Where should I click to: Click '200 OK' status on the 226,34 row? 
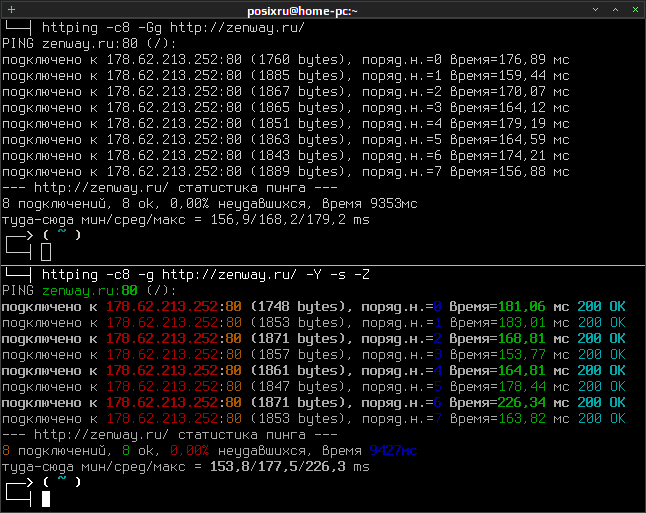(x=602, y=403)
